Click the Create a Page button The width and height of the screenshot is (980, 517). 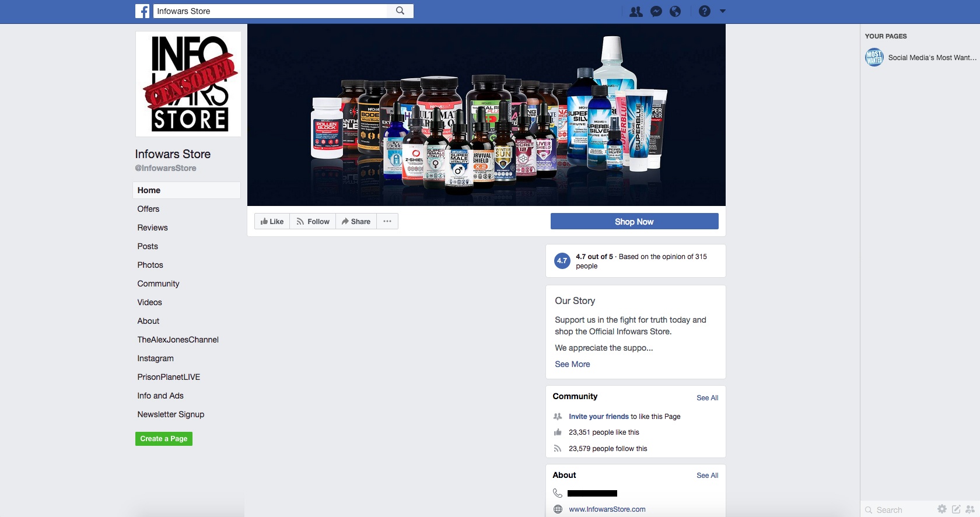coord(164,439)
